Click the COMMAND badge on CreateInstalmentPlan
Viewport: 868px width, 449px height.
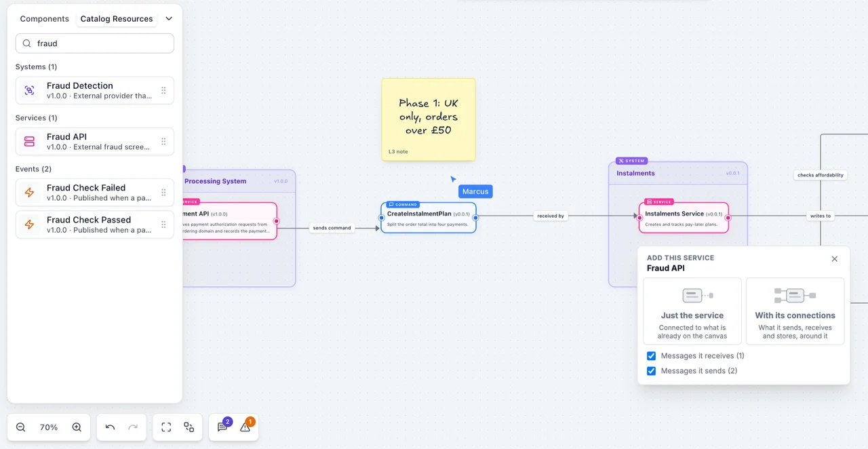click(403, 204)
